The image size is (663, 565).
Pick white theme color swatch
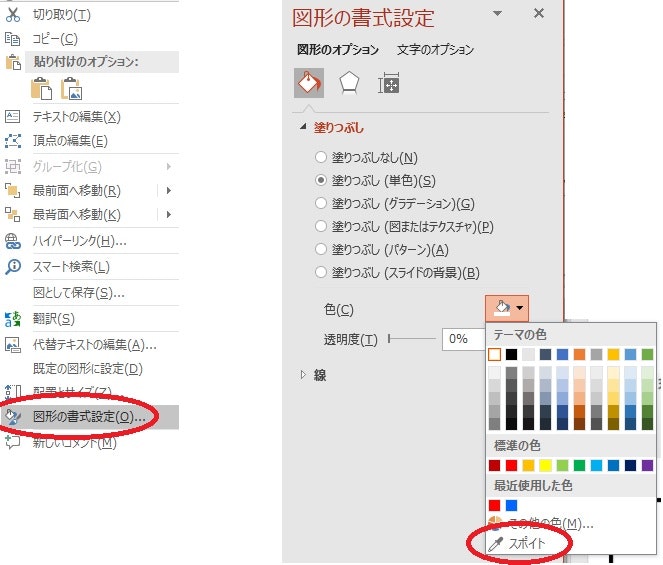click(x=494, y=354)
